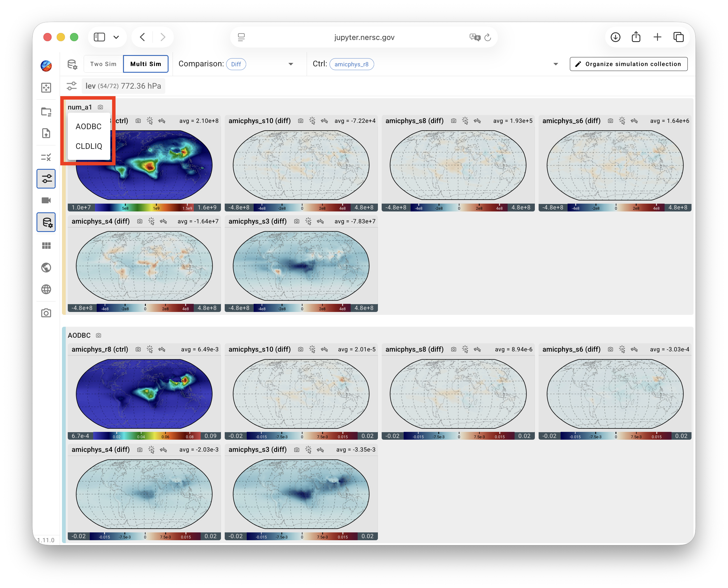Click the wireframe globe icon in sidebar
Screen dimensions: 728x588
[x=46, y=289]
